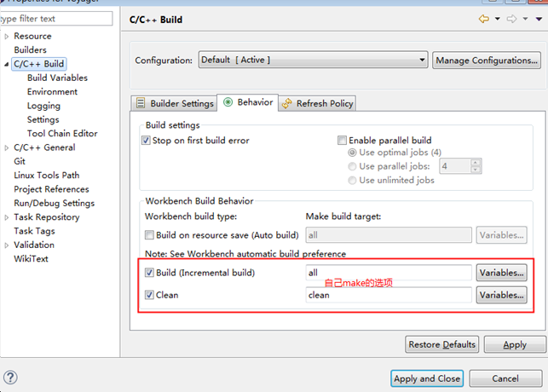
Task: Select Validation tree label
Action: click(34, 245)
